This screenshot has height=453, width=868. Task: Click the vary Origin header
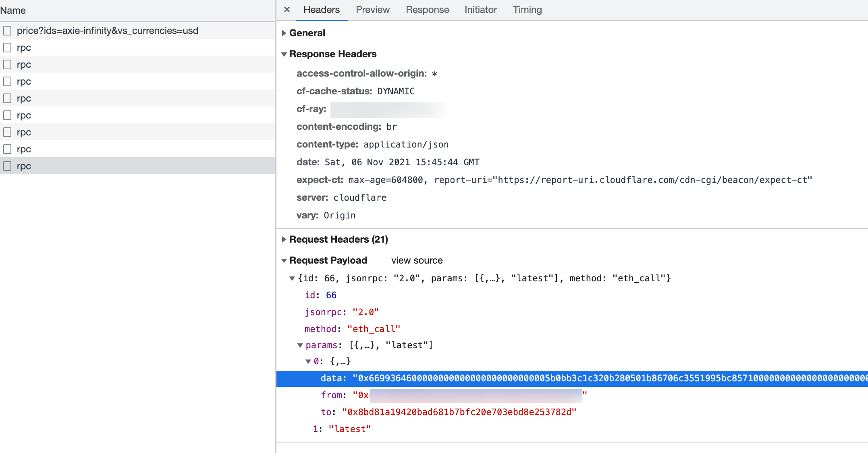(x=326, y=215)
